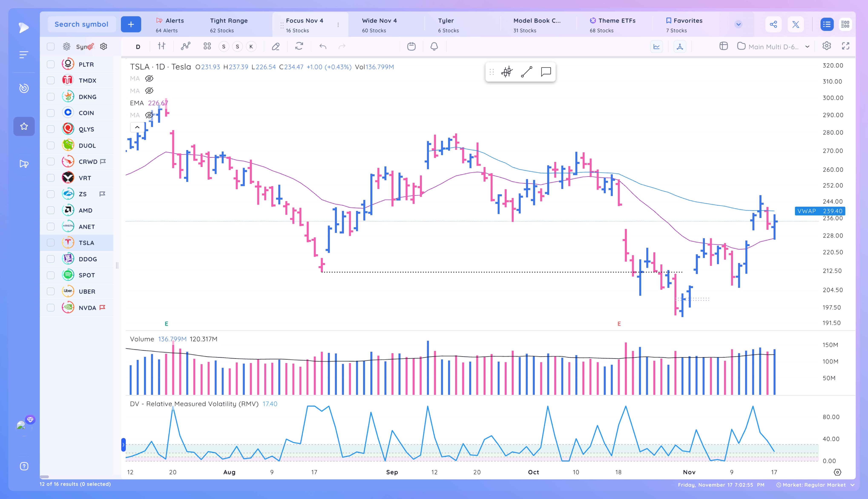Open the Alerts tab
Viewport: 868px width, 499px height.
pos(170,25)
